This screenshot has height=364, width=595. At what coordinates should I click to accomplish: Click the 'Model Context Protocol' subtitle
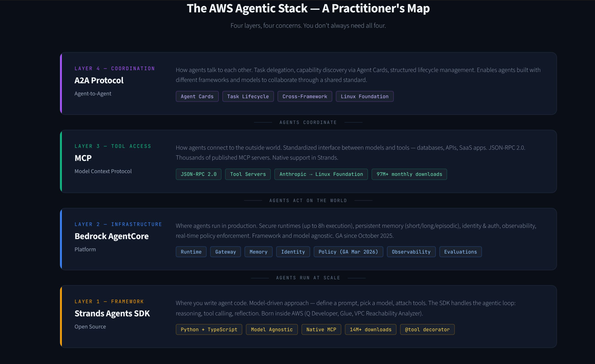(103, 171)
